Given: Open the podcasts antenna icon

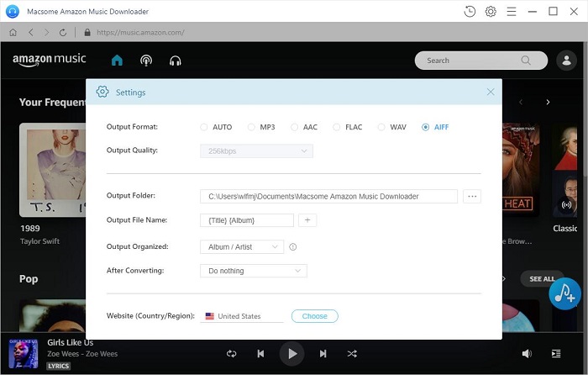Looking at the screenshot, I should (146, 61).
